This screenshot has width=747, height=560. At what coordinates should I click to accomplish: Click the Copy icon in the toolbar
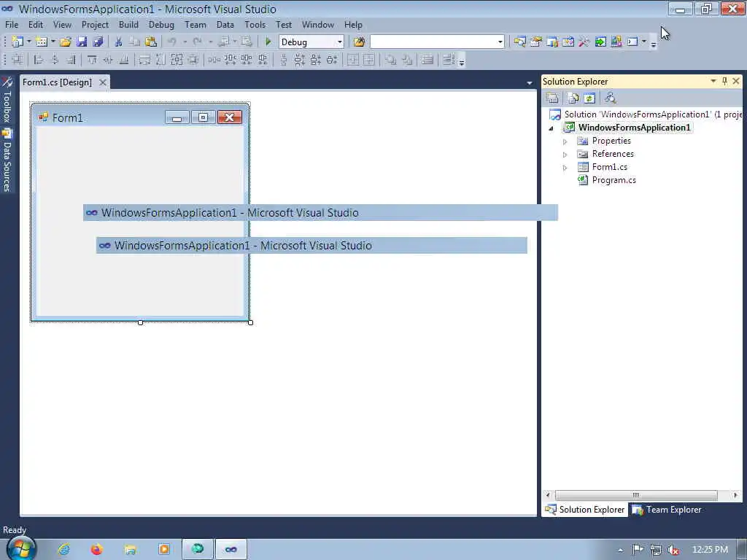(x=135, y=42)
